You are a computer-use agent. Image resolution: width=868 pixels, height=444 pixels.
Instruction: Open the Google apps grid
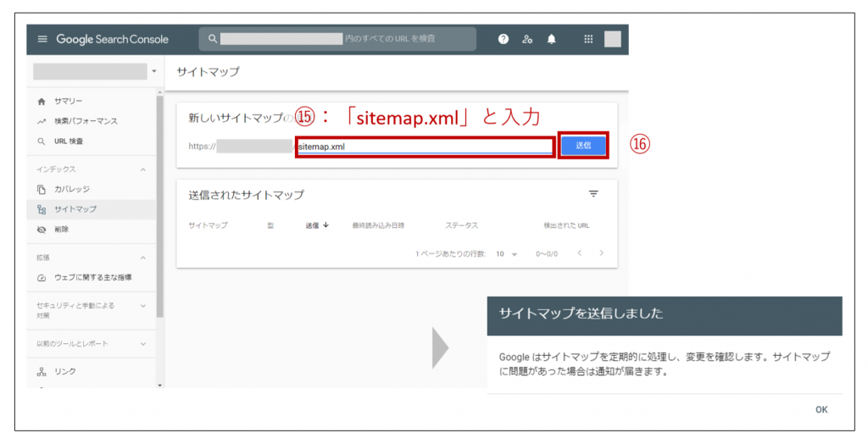coord(589,39)
